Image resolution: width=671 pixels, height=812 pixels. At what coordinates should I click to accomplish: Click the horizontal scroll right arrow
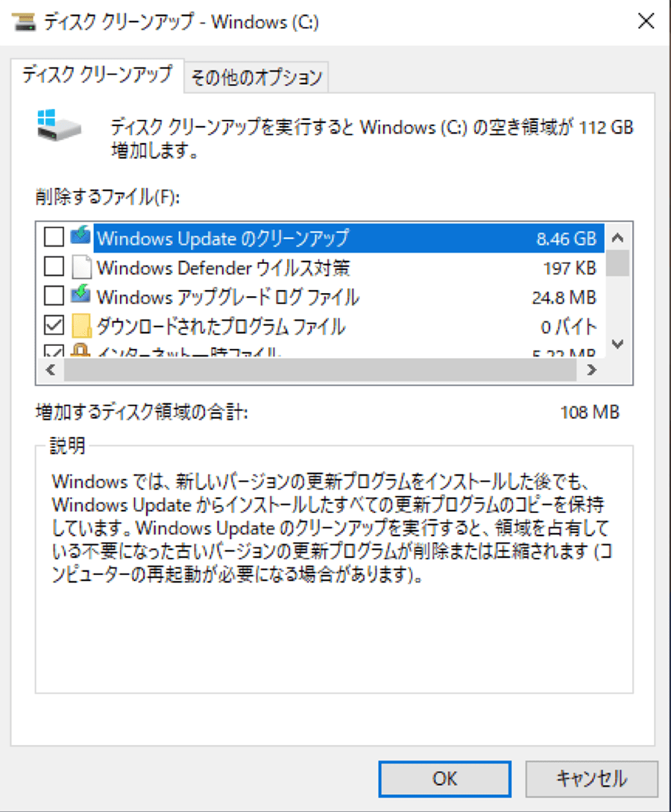592,370
